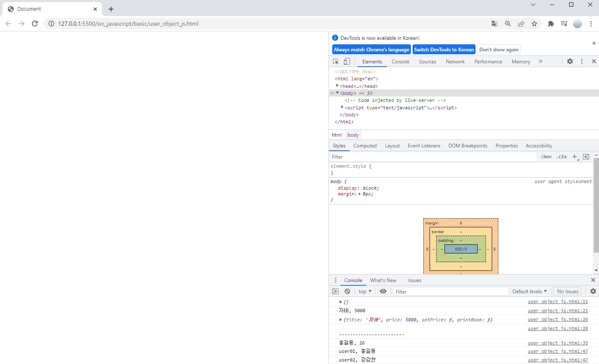This screenshot has height=364, width=599.
Task: Expand the margin shorthand property
Action: pyautogui.click(x=360, y=194)
